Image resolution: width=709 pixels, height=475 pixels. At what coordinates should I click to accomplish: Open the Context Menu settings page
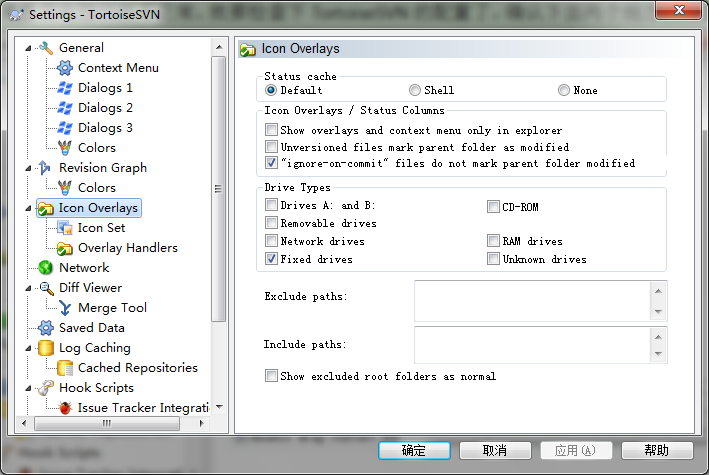[118, 68]
